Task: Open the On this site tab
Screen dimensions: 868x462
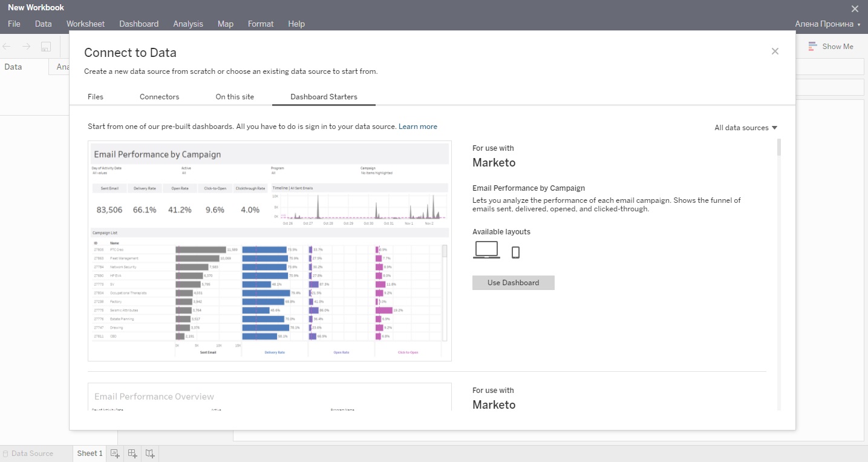Action: 235,97
